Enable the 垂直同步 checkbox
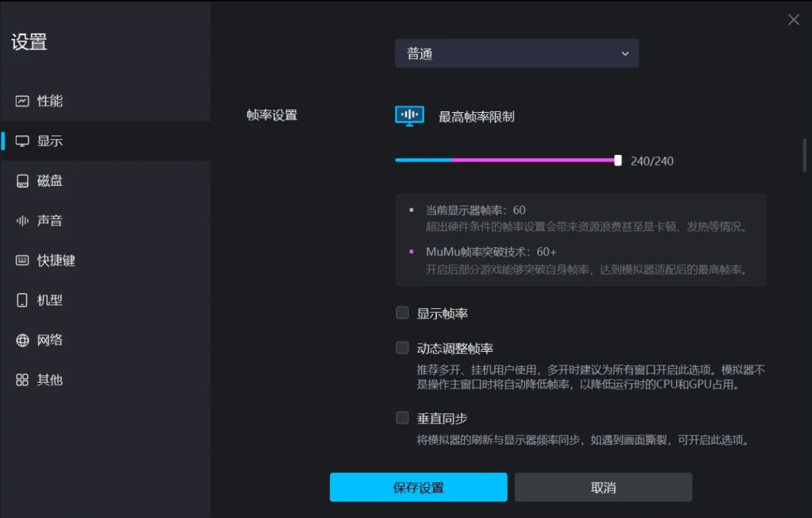812x518 pixels. tap(402, 417)
